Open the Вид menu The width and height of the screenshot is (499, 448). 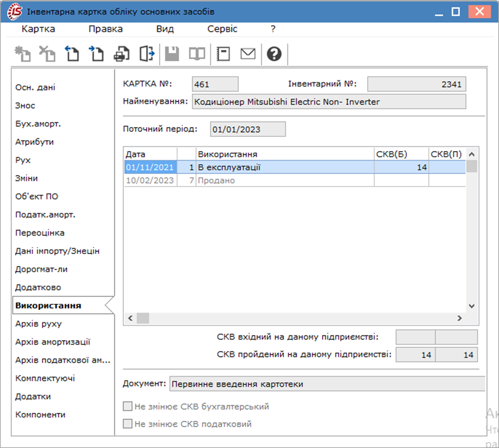(x=165, y=29)
